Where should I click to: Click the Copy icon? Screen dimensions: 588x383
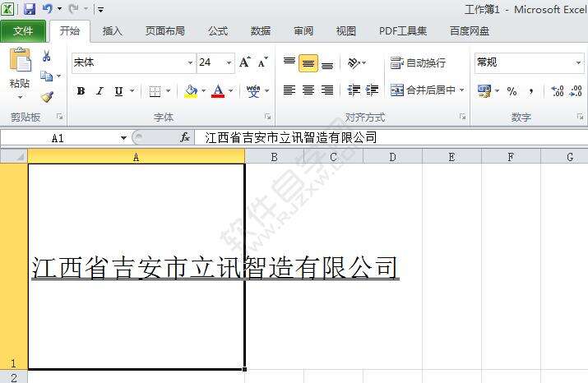coord(46,76)
